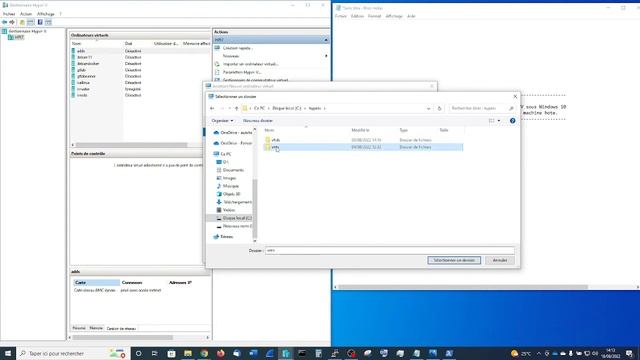Image resolution: width=640 pixels, height=360 pixels.
Task: Select the vhds folder row
Action: [363, 140]
